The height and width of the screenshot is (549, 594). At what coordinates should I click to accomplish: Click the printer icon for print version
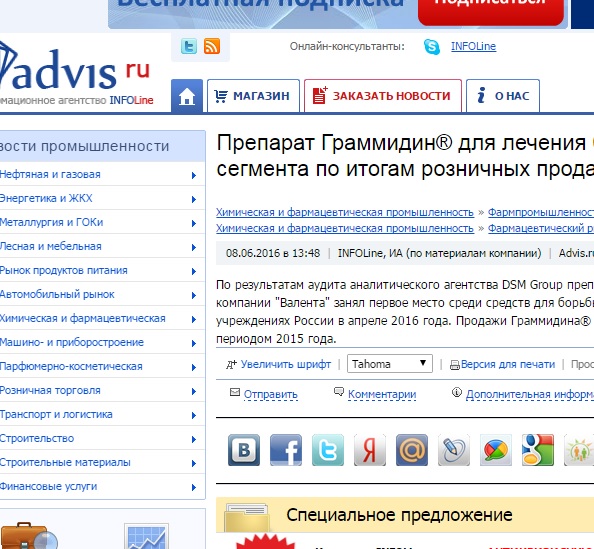tap(455, 365)
